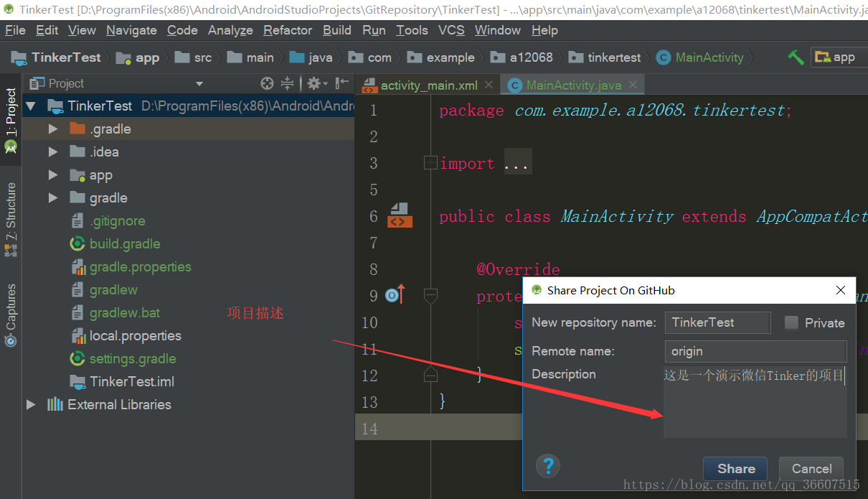Close the activity_main.xml editor tab
The height and width of the screenshot is (499, 868).
tap(489, 85)
